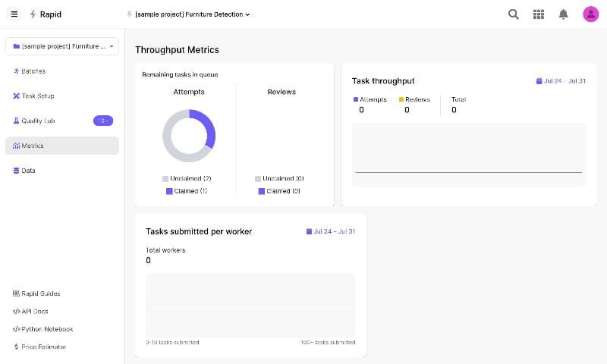Click the 100+ tasks submitted axis label
Viewport: 607px width, 364px height.
(x=328, y=342)
